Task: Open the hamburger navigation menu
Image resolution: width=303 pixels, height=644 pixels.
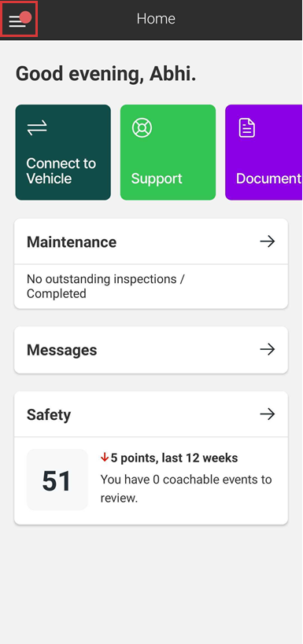Action: coord(18,19)
